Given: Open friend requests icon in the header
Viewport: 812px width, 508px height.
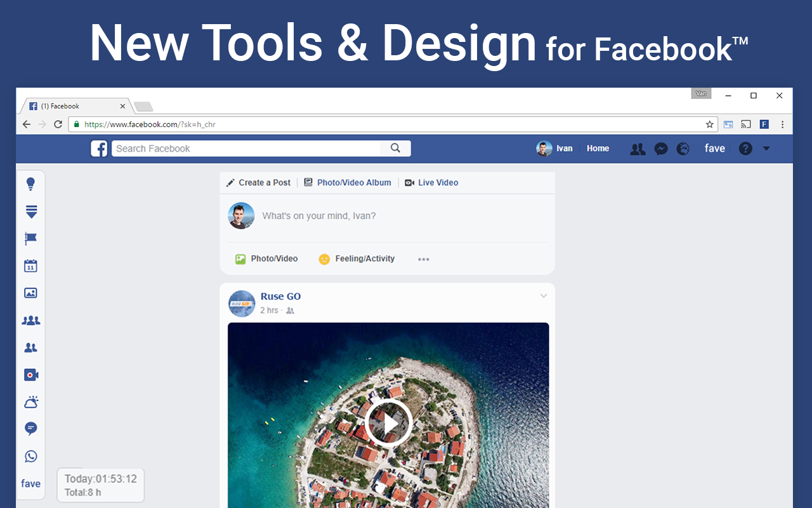Looking at the screenshot, I should coord(638,149).
